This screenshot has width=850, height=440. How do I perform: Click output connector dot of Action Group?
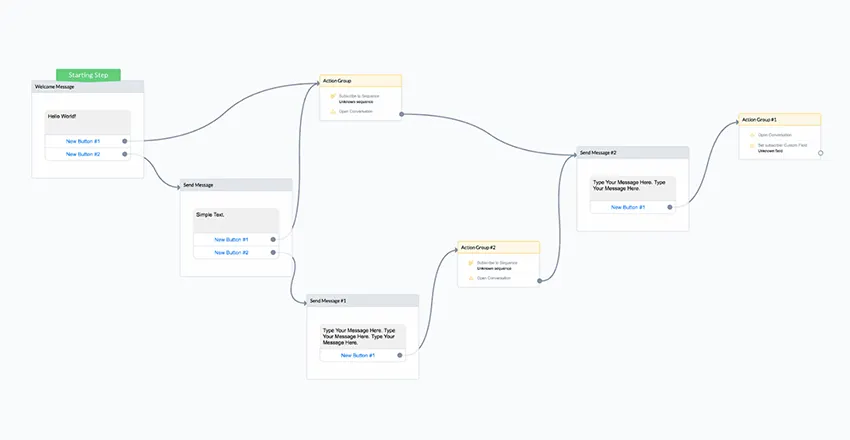[402, 114]
